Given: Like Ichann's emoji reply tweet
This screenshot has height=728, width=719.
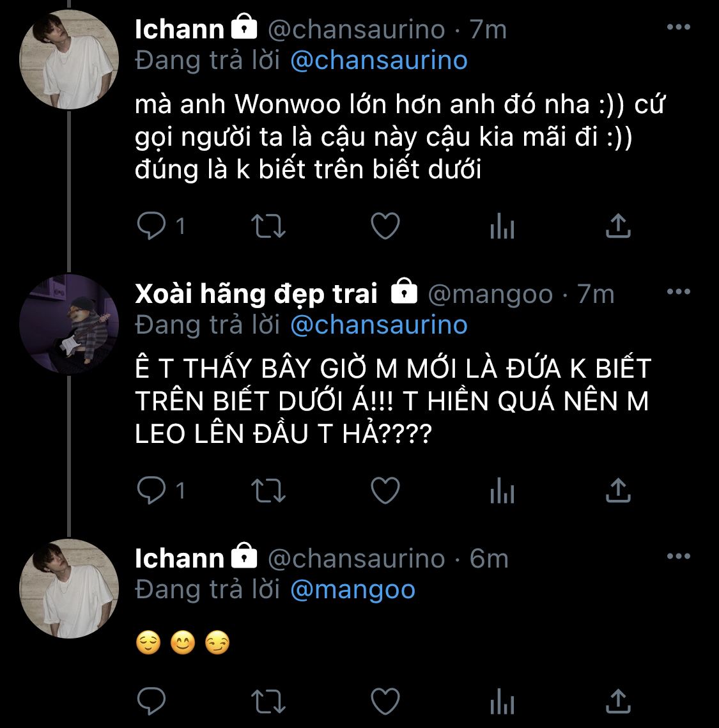Looking at the screenshot, I should point(385,702).
